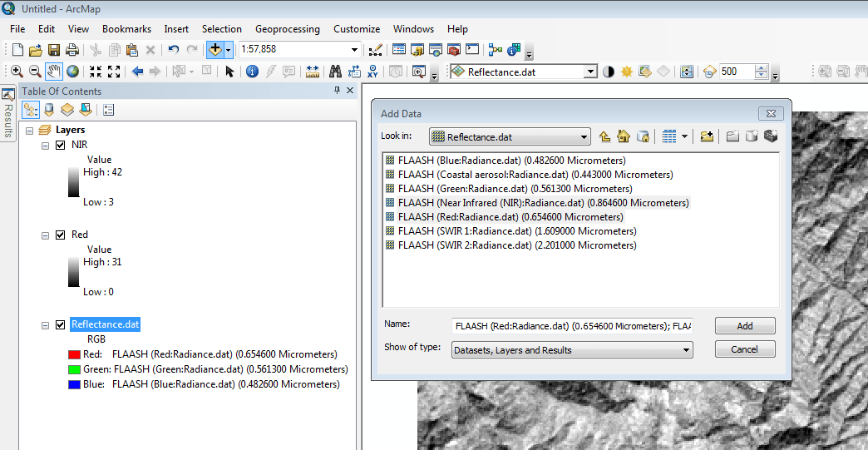868x450 pixels.
Task: Click the Go To XY icon
Action: [372, 72]
